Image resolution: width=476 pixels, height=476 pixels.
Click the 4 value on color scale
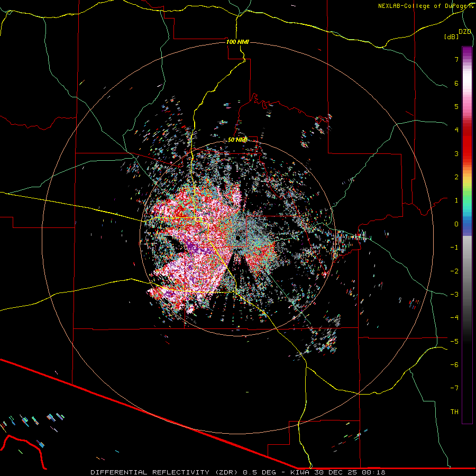click(x=456, y=130)
